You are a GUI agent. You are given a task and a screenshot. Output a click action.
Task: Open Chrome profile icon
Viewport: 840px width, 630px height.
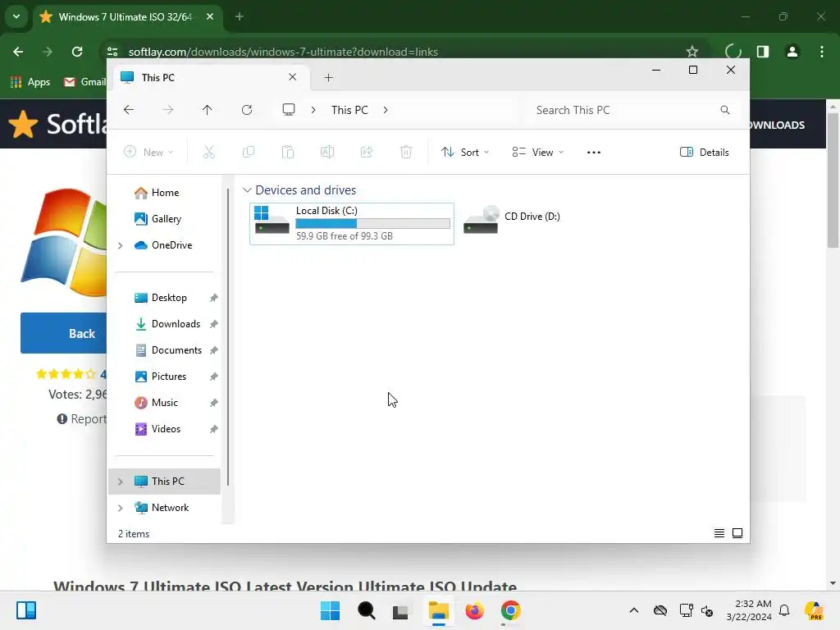pyautogui.click(x=792, y=52)
